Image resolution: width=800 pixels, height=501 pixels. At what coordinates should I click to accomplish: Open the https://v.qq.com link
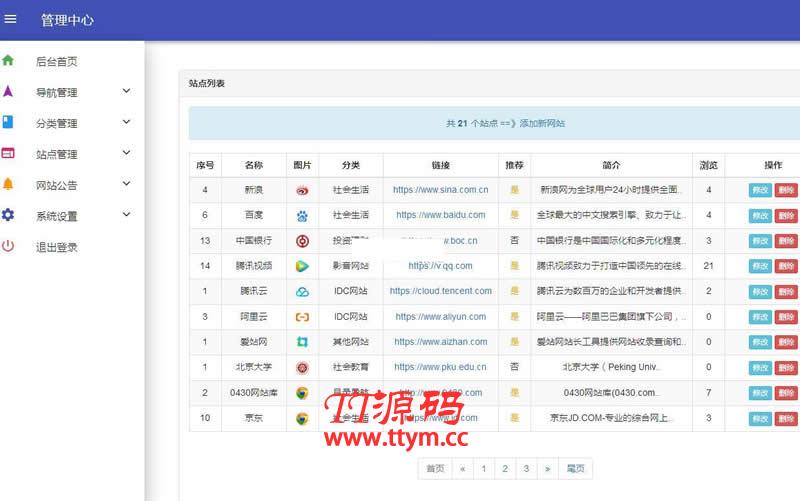(440, 266)
